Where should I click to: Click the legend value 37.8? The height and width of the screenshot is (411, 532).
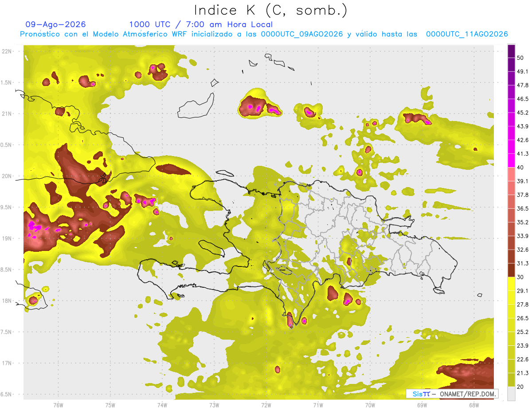(x=522, y=195)
